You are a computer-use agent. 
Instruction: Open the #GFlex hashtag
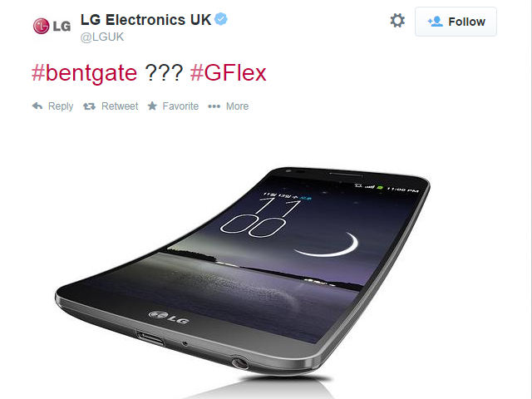coord(229,73)
